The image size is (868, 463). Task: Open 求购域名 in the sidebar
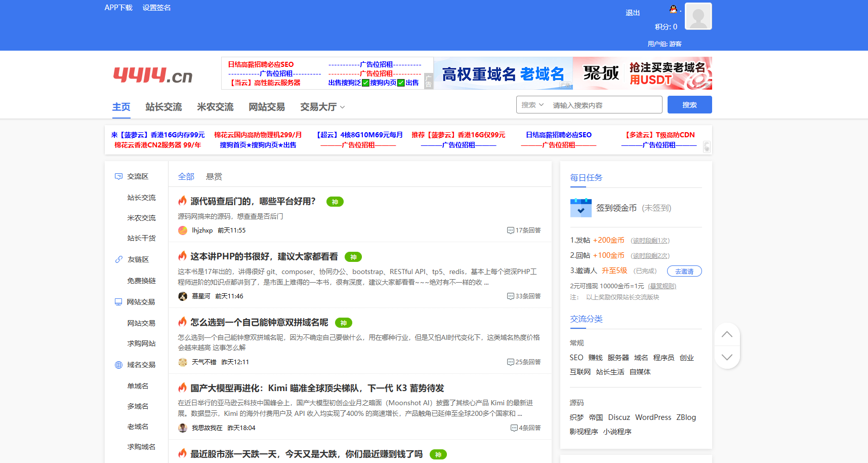click(x=142, y=447)
